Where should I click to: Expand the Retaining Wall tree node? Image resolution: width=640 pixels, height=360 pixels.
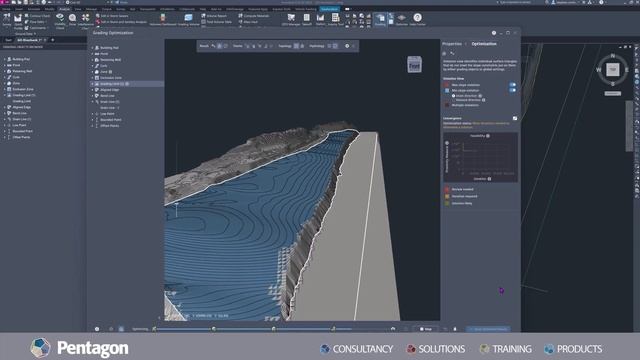coord(92,60)
